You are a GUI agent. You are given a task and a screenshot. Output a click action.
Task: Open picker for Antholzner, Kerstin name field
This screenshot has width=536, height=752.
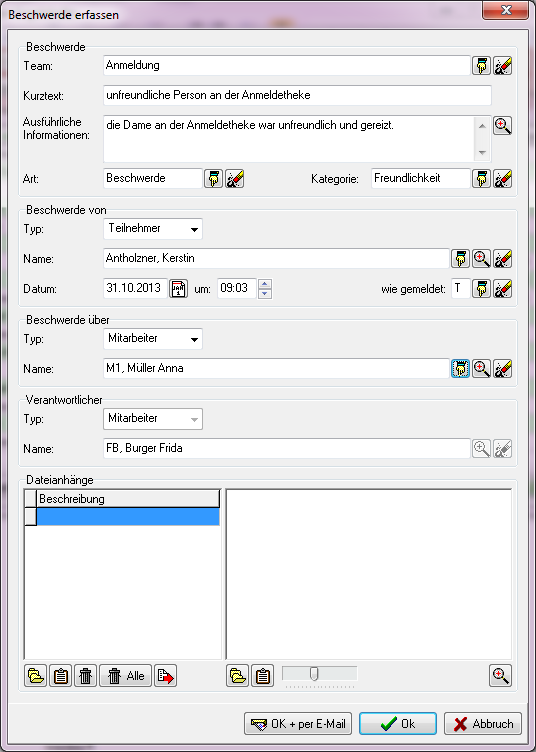[460, 259]
